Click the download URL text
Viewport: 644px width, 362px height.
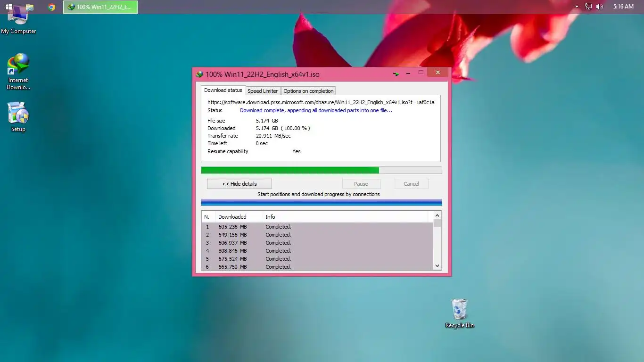[321, 102]
